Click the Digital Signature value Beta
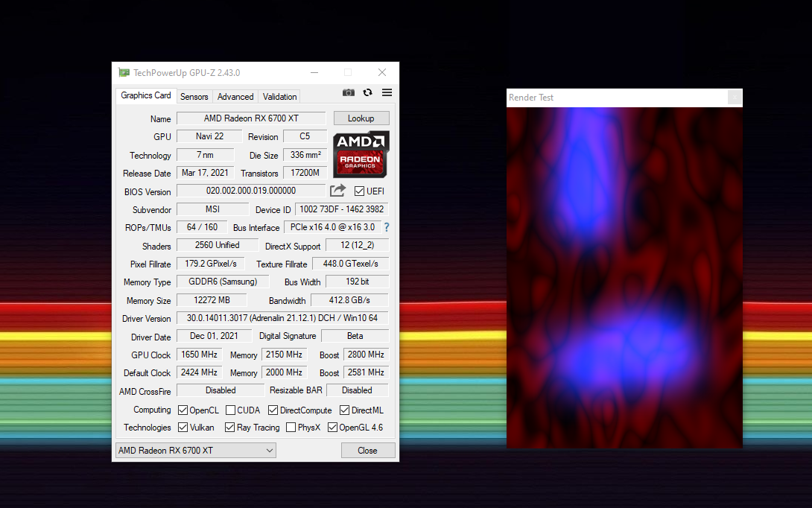812x508 pixels. [x=355, y=336]
